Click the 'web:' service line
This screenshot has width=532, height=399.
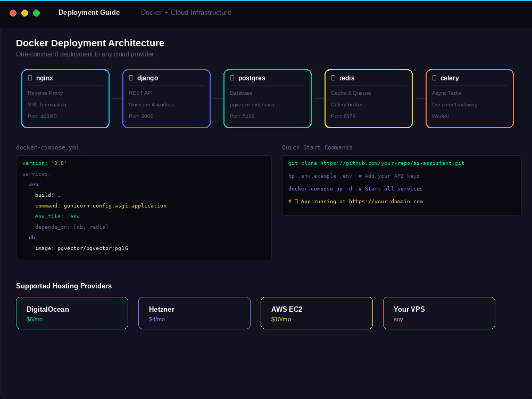pos(35,185)
